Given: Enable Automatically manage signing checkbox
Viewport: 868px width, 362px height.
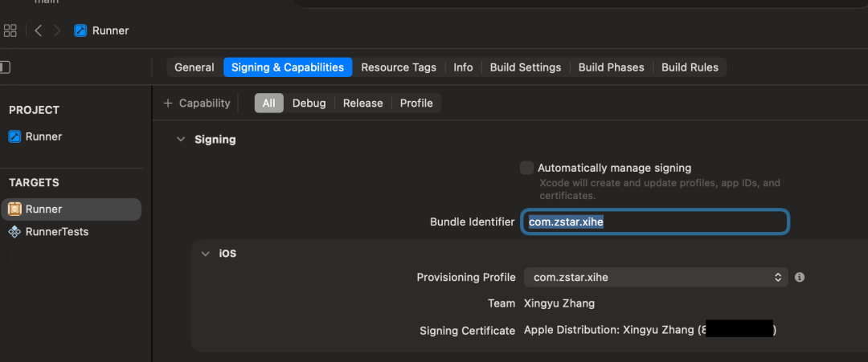Looking at the screenshot, I should click(526, 168).
